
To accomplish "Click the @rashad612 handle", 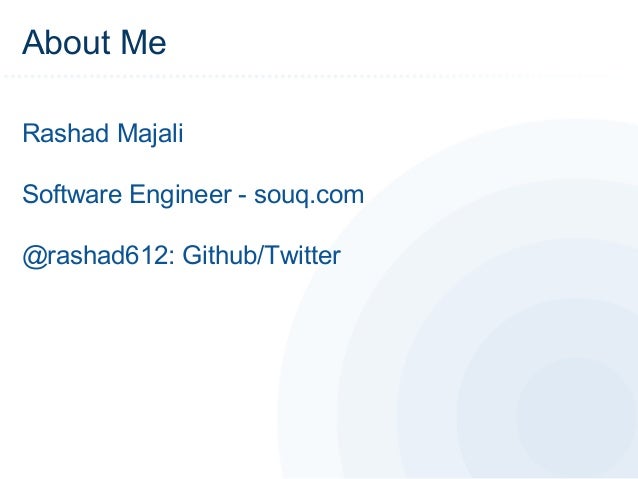I will 95,256.
